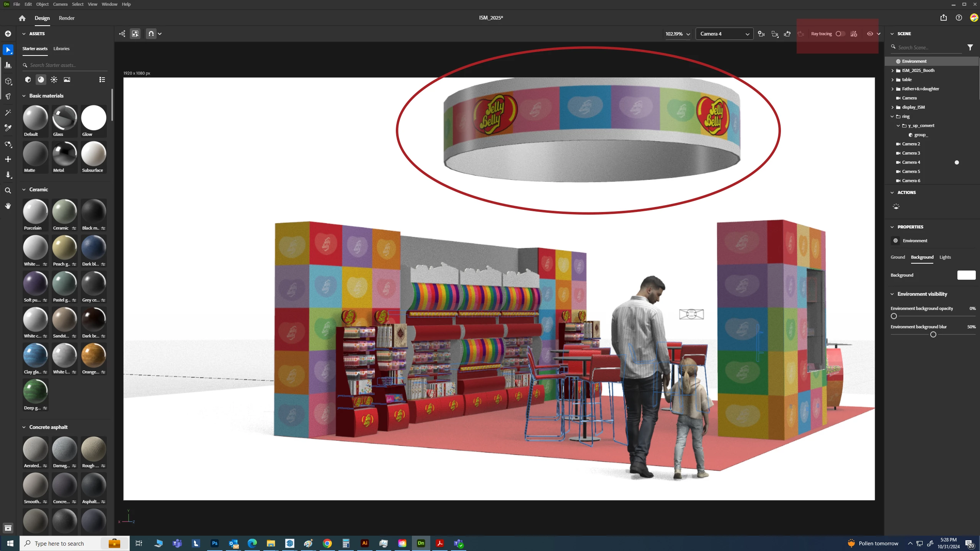Image resolution: width=980 pixels, height=551 pixels.
Task: Switch to the Render tab
Action: pos(67,18)
